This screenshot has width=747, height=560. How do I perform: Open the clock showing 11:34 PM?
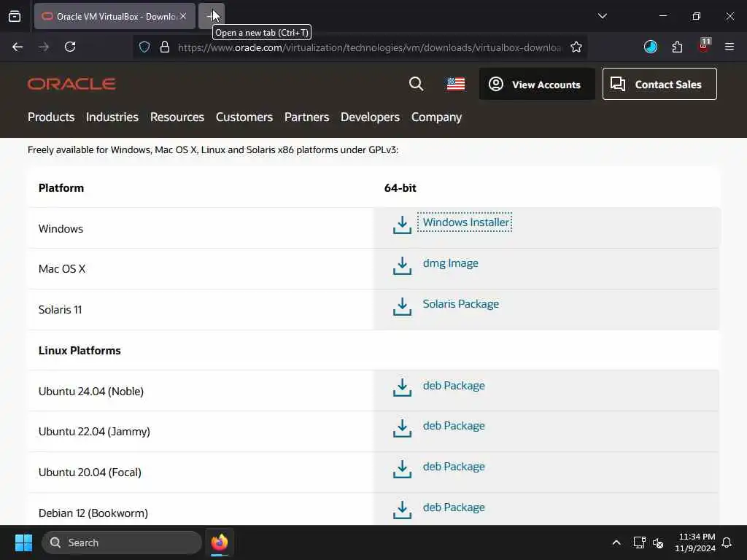point(695,542)
